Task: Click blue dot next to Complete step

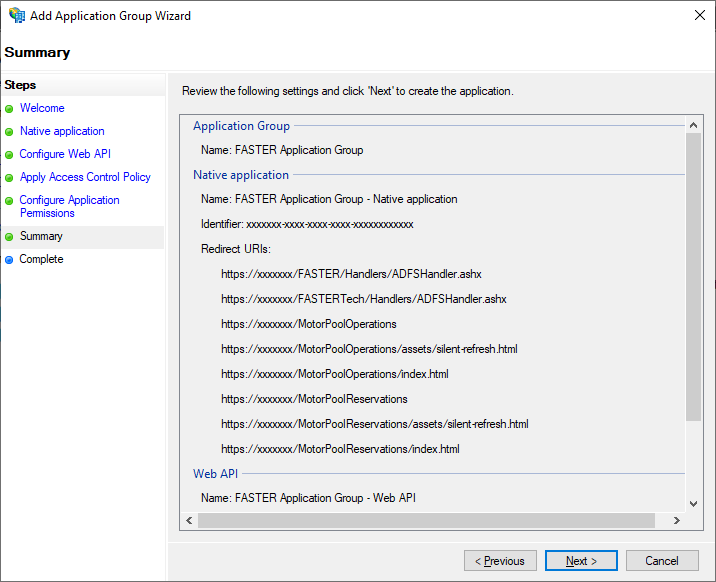Action: (x=9, y=260)
